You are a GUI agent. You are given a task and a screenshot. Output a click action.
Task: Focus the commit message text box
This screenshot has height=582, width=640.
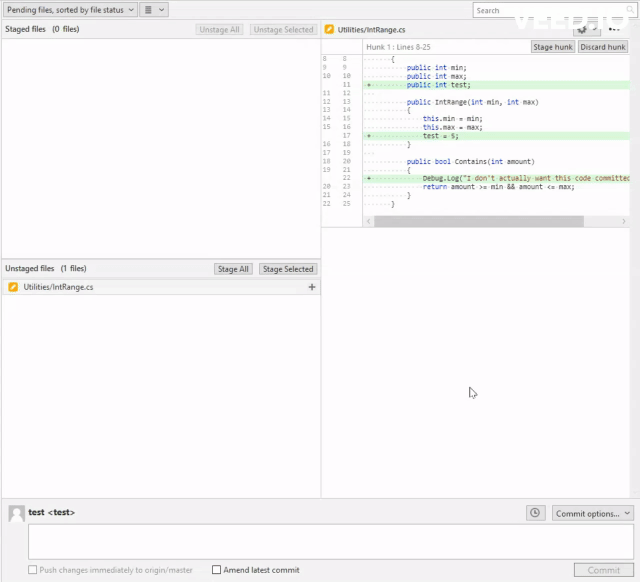[x=331, y=542]
